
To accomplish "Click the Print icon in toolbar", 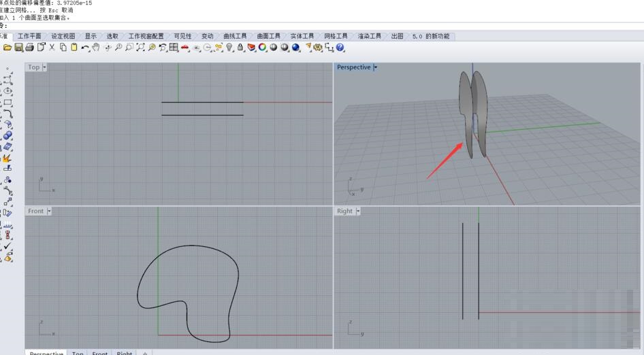I will point(30,48).
